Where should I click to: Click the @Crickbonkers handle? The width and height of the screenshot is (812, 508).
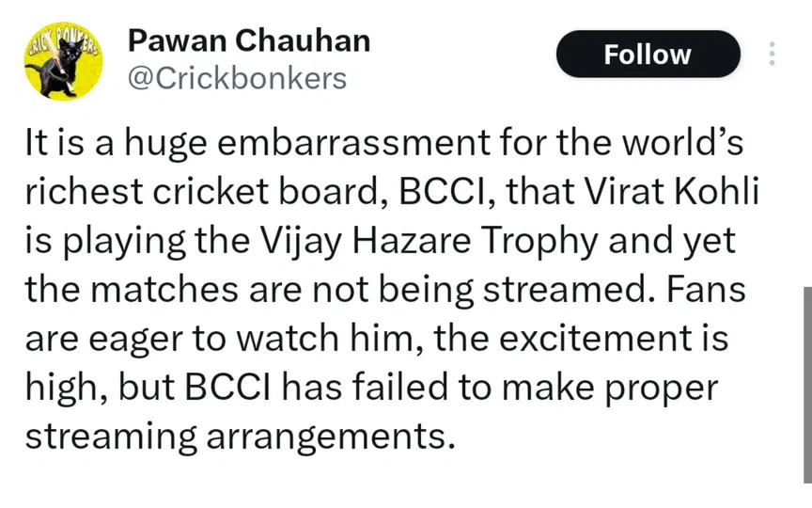[x=236, y=77]
